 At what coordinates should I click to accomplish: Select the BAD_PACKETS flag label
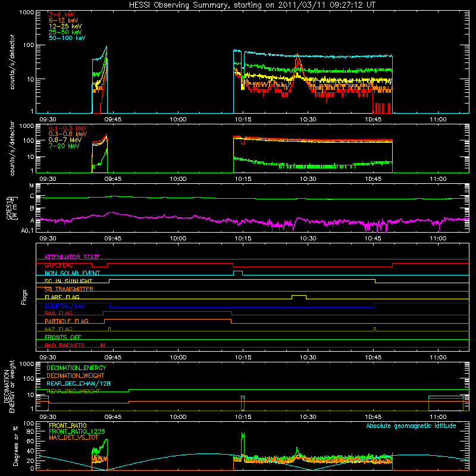tap(65, 345)
